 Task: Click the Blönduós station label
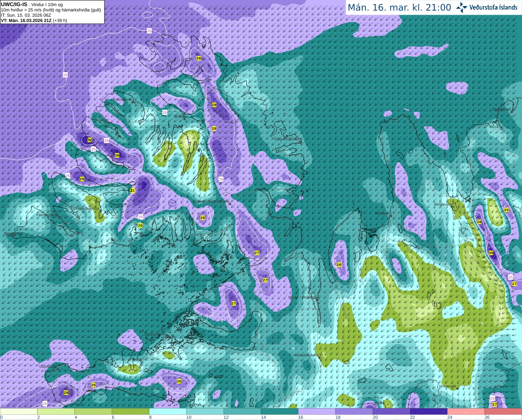coord(383,213)
